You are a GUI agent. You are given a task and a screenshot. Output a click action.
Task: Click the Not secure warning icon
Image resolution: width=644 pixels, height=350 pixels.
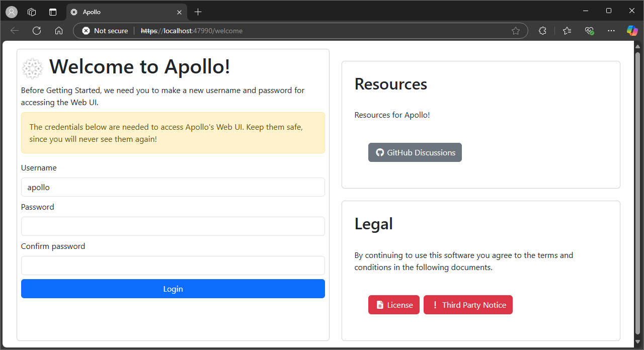coord(85,31)
